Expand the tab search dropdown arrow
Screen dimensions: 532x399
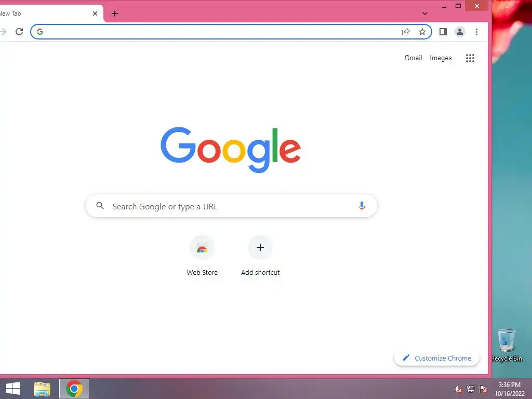(x=425, y=14)
